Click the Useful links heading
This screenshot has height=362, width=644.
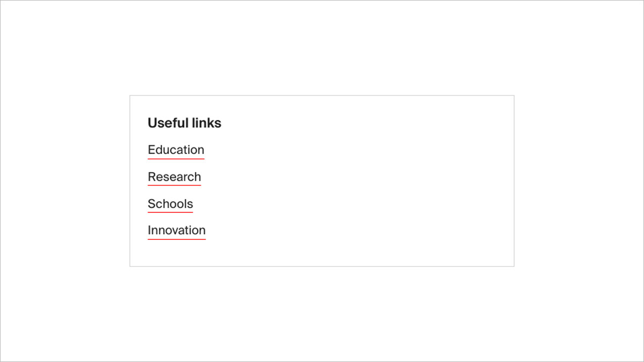[x=184, y=123]
